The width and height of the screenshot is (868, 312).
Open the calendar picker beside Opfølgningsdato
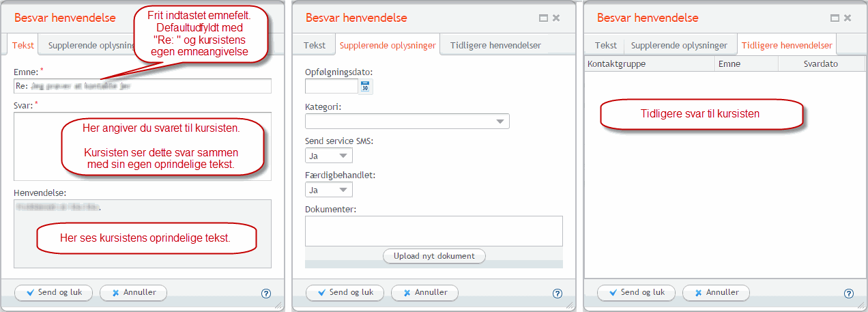click(365, 87)
